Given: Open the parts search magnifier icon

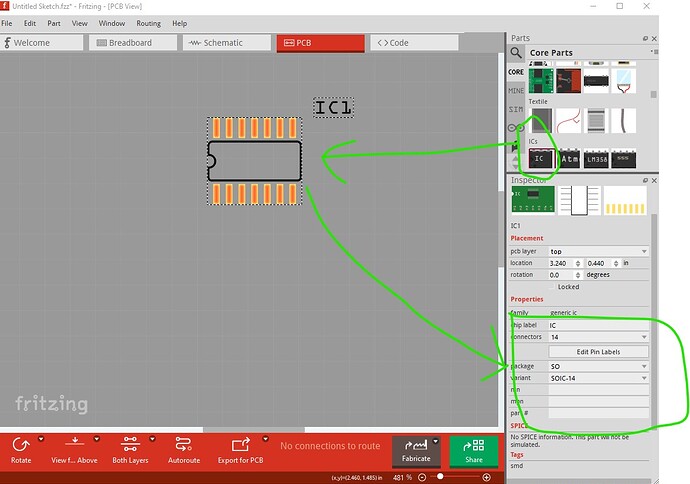Looking at the screenshot, I should tap(516, 53).
